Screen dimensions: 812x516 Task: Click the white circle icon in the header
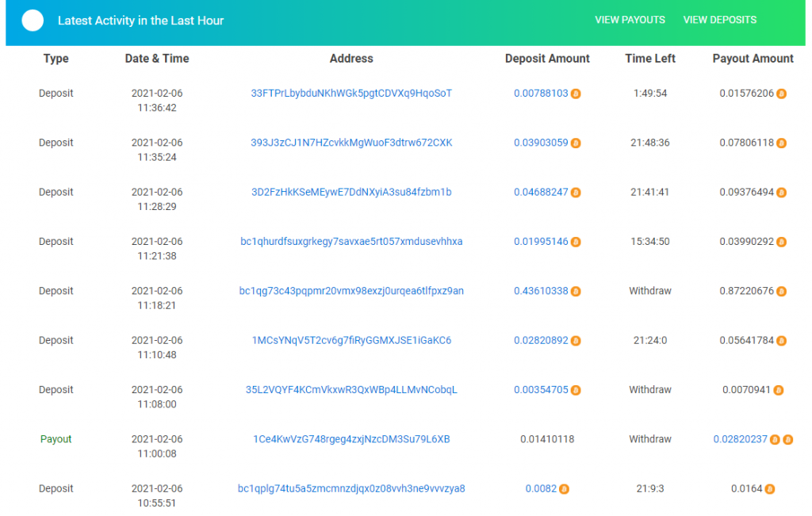pyautogui.click(x=33, y=21)
